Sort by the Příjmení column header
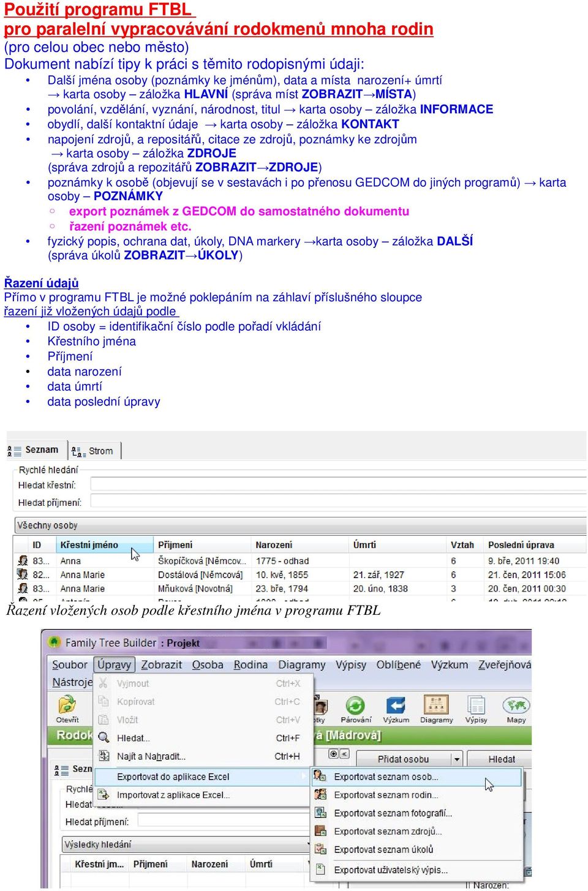This screenshot has width=588, height=891. point(202,545)
